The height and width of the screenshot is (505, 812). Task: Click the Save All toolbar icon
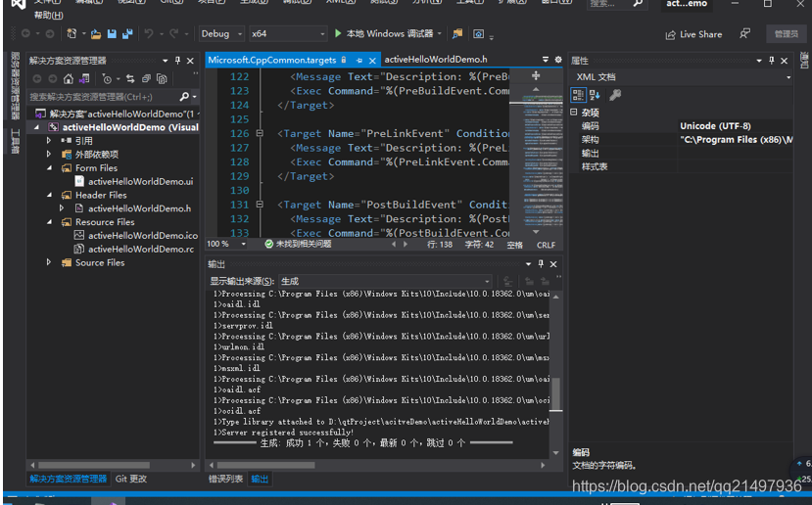(x=127, y=34)
